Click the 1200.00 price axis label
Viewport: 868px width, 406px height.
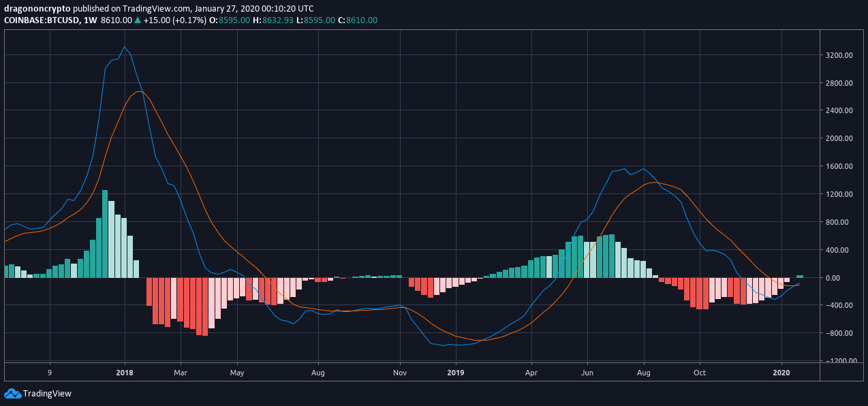[x=839, y=194]
